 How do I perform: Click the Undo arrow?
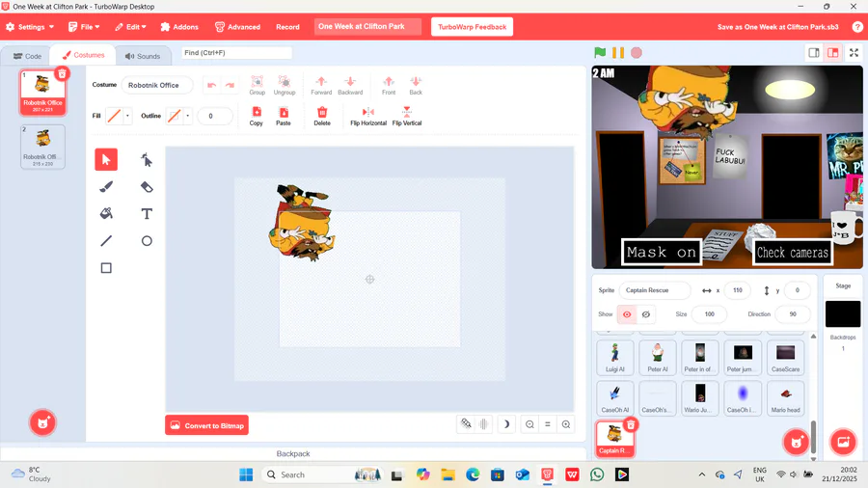211,85
